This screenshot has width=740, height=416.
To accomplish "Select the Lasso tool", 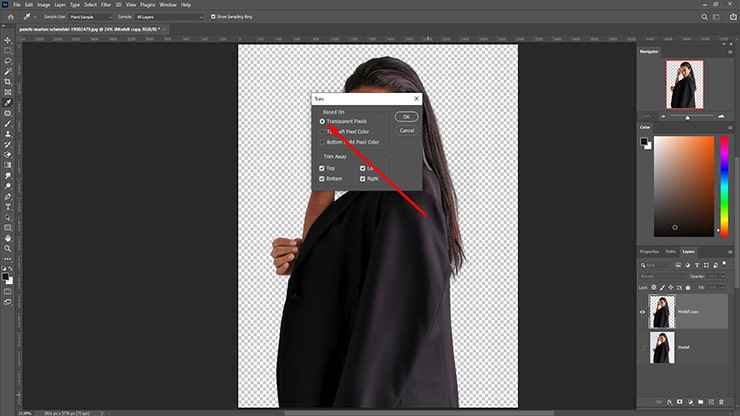I will (8, 61).
